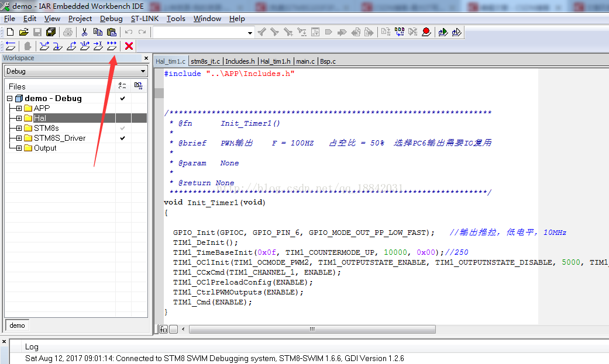Click the Break hand icon

(27, 46)
